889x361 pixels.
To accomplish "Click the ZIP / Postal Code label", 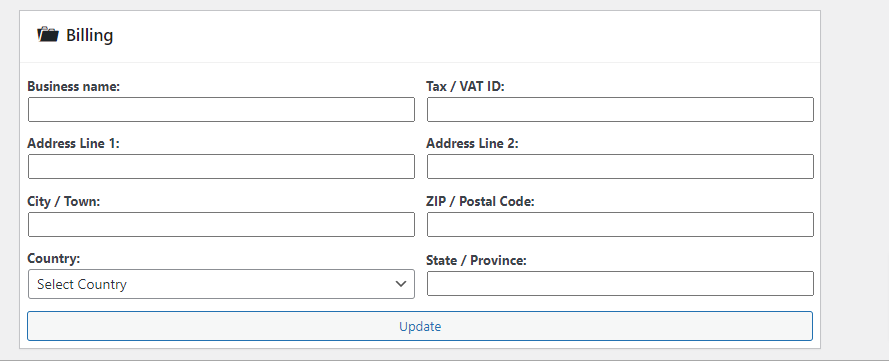I will (480, 201).
